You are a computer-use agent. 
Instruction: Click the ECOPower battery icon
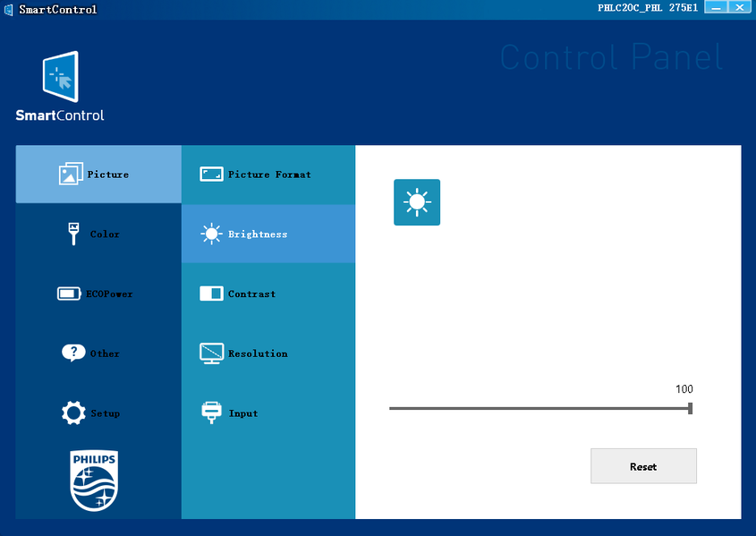69,294
